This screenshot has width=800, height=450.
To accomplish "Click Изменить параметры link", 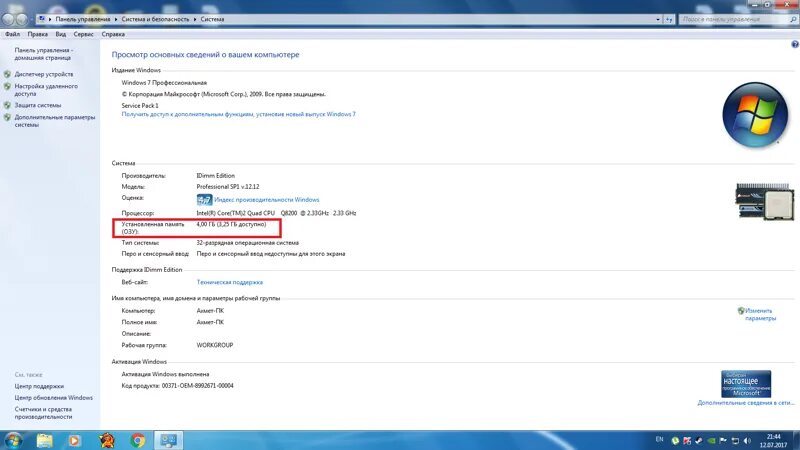I will [760, 314].
